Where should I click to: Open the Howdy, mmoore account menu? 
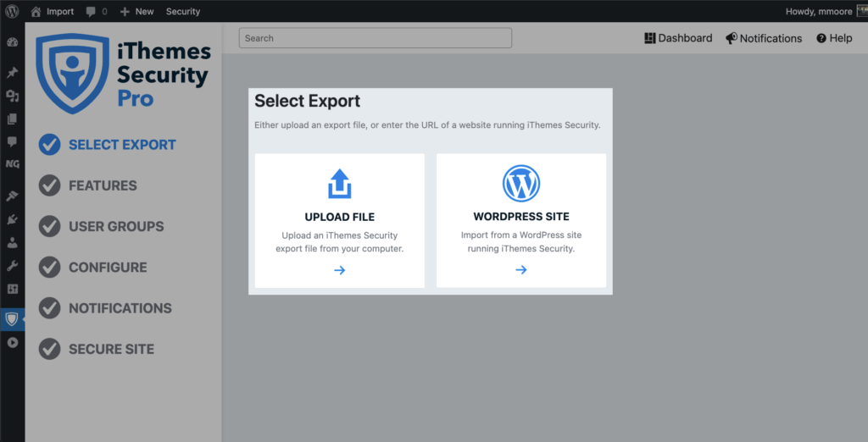[x=826, y=11]
